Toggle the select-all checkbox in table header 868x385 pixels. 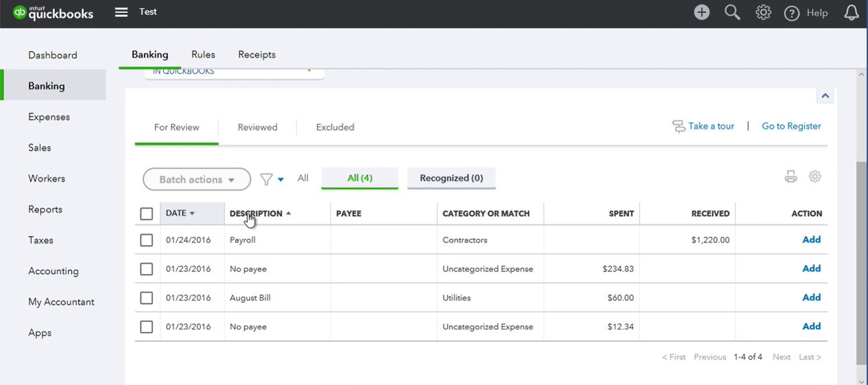[x=146, y=213]
